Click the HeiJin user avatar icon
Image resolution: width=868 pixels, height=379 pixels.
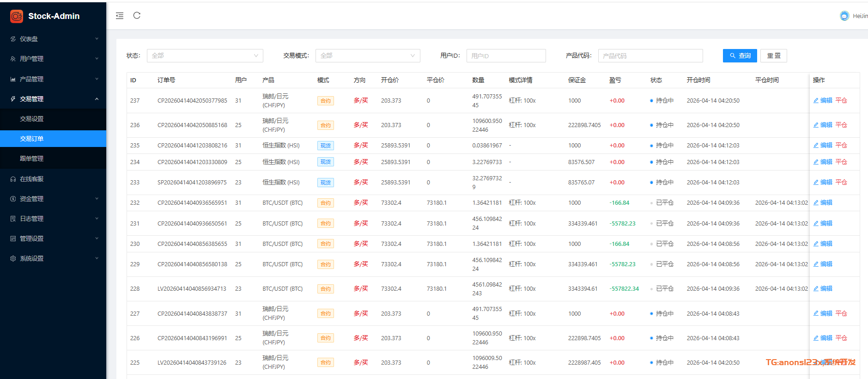tap(844, 16)
